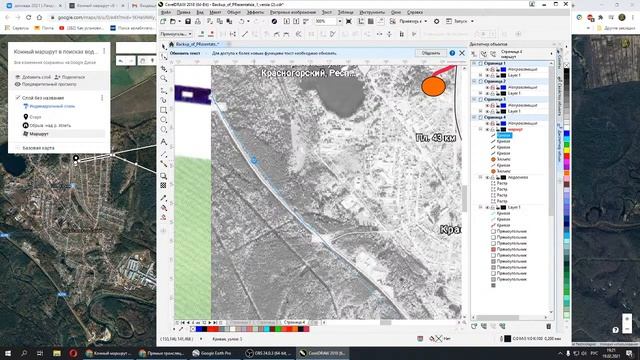
Task: Click the Print icon in CorelDRAW toolbar
Action: click(x=198, y=21)
